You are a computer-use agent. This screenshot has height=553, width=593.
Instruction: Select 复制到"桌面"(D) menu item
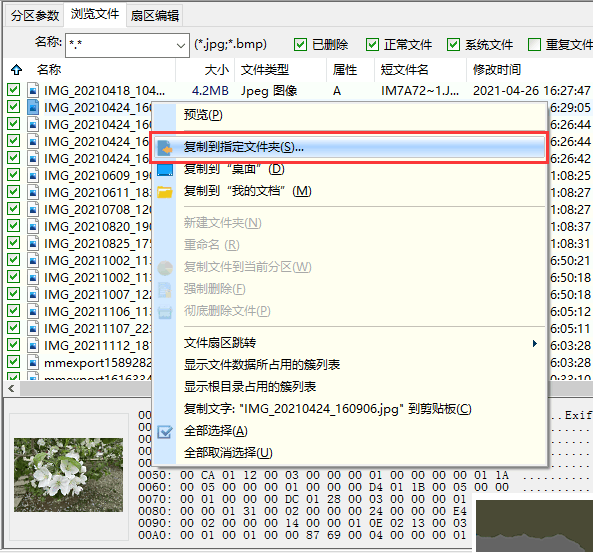click(350, 169)
